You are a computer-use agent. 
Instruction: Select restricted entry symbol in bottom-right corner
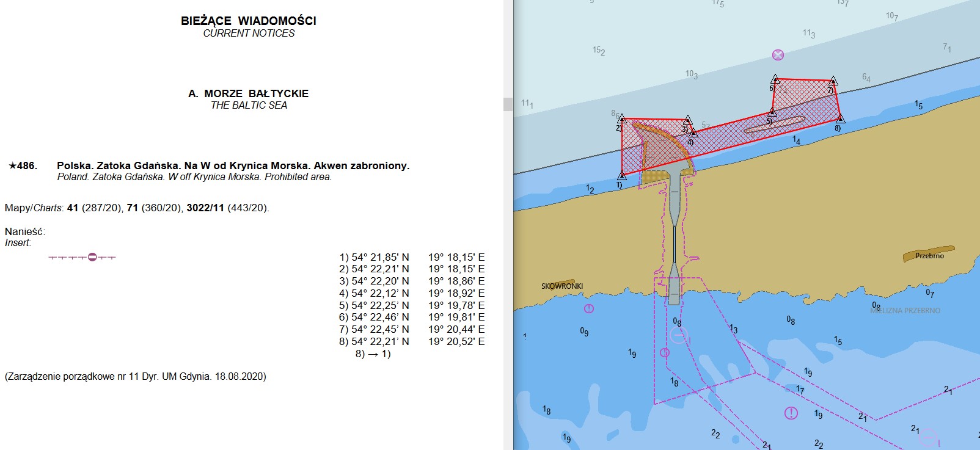[x=929, y=438]
